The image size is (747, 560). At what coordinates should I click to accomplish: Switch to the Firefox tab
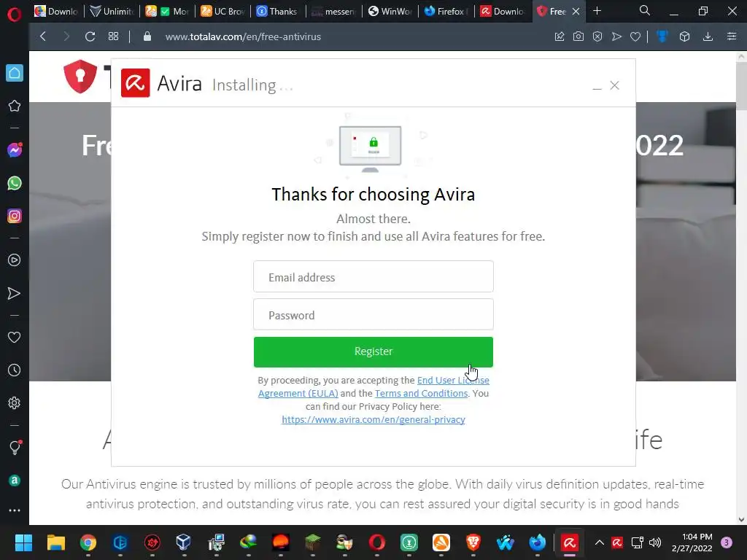coord(446,11)
